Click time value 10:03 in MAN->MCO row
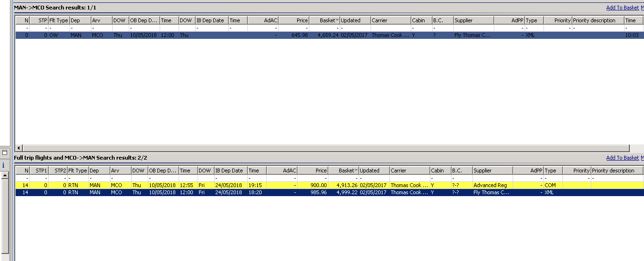Image resolution: width=644 pixels, height=261 pixels. coord(632,35)
